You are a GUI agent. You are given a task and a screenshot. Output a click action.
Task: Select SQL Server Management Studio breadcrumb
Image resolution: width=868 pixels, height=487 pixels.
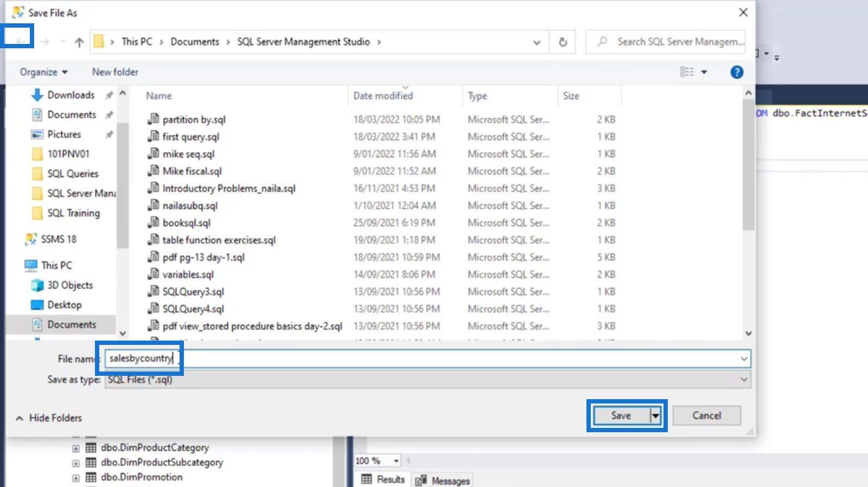pos(303,42)
